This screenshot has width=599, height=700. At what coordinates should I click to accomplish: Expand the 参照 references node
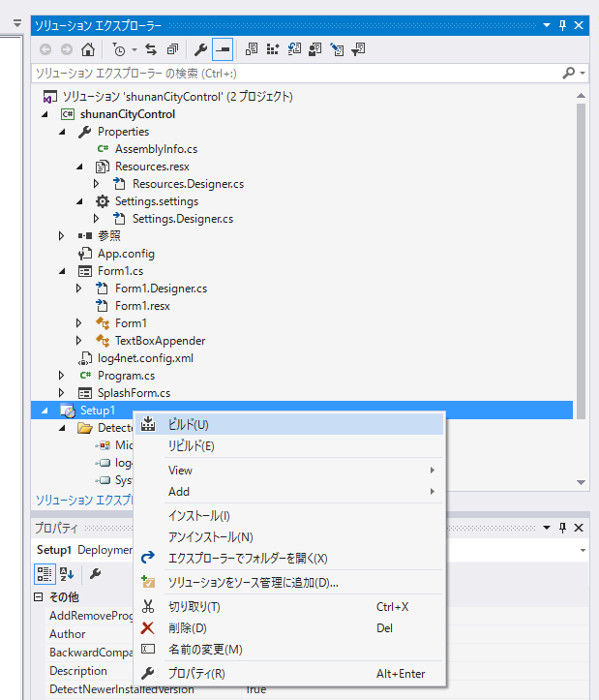click(62, 236)
